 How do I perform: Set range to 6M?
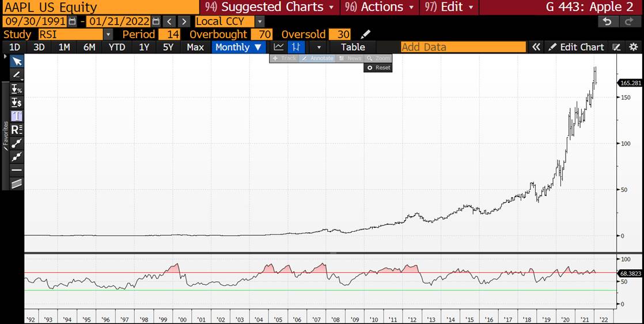[x=89, y=47]
